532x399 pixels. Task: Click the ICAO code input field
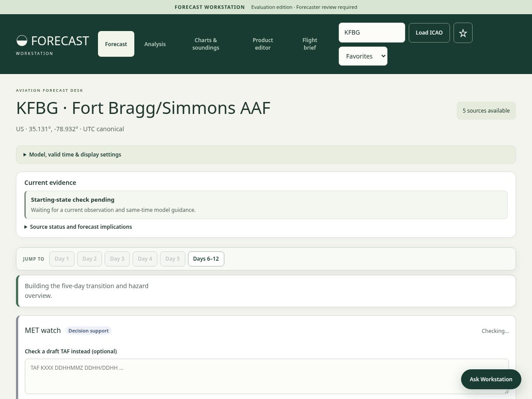372,33
